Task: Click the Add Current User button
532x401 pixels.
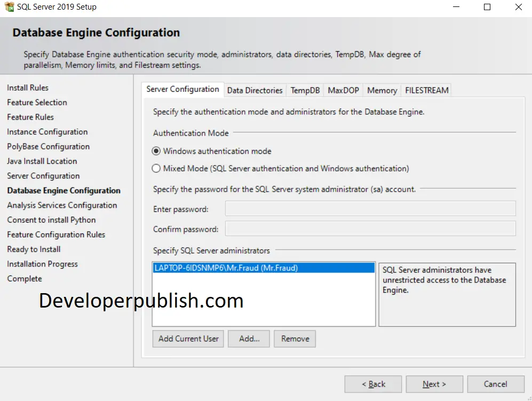Action: pyautogui.click(x=188, y=339)
